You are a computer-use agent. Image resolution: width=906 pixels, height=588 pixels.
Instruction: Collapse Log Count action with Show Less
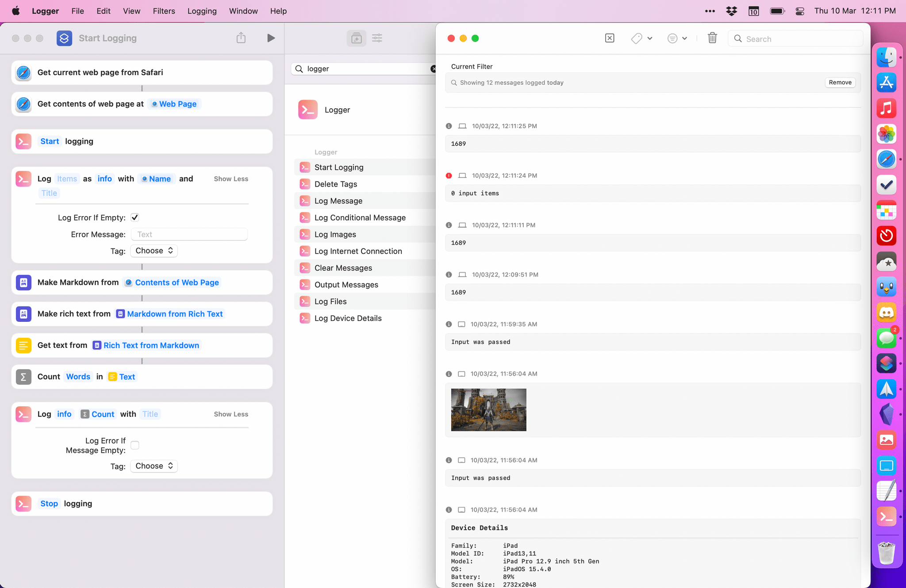tap(231, 414)
